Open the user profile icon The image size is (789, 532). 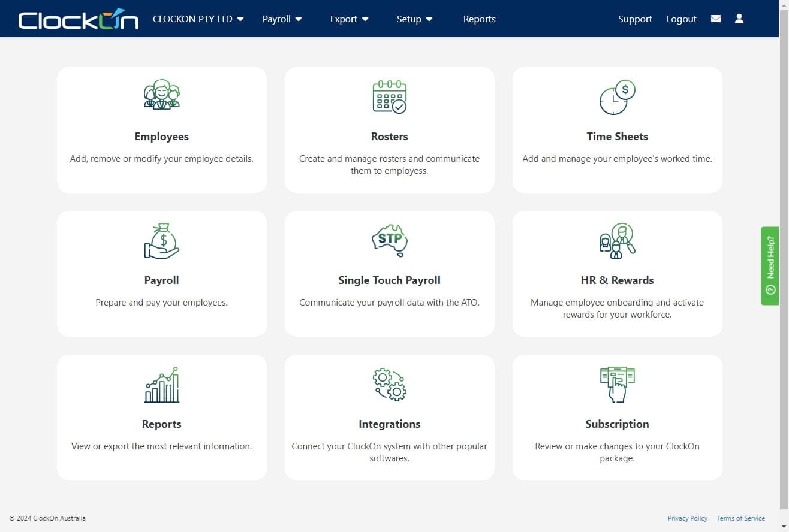739,19
